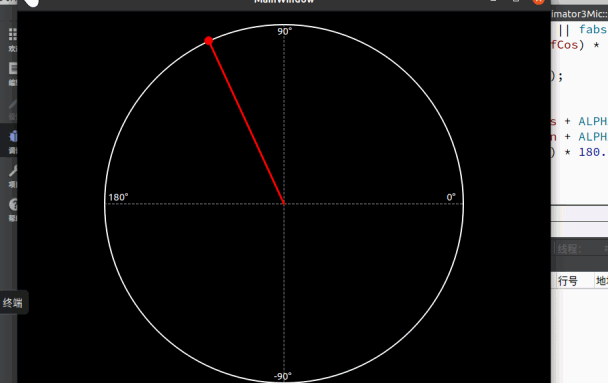Image resolution: width=608 pixels, height=383 pixels.
Task: Open the Help mode question mark icon
Action: point(13,205)
